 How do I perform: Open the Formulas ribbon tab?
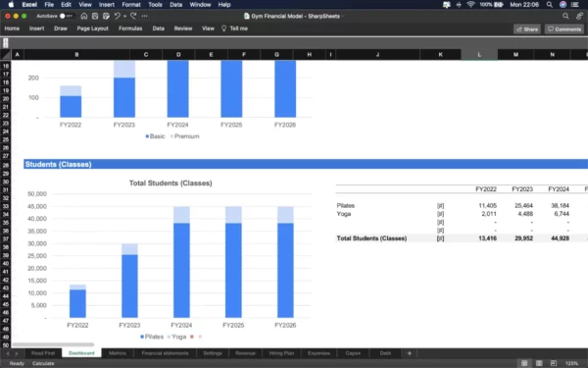(x=130, y=28)
